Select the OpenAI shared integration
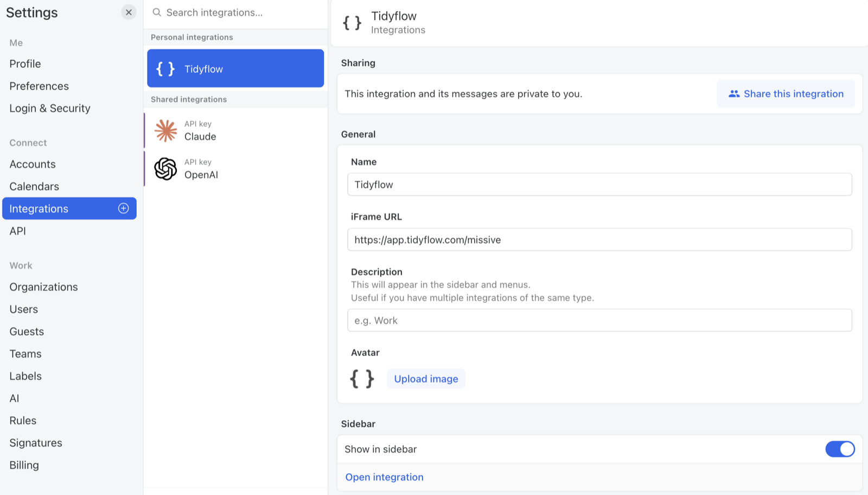Screen dimensions: 868x495 235,169
